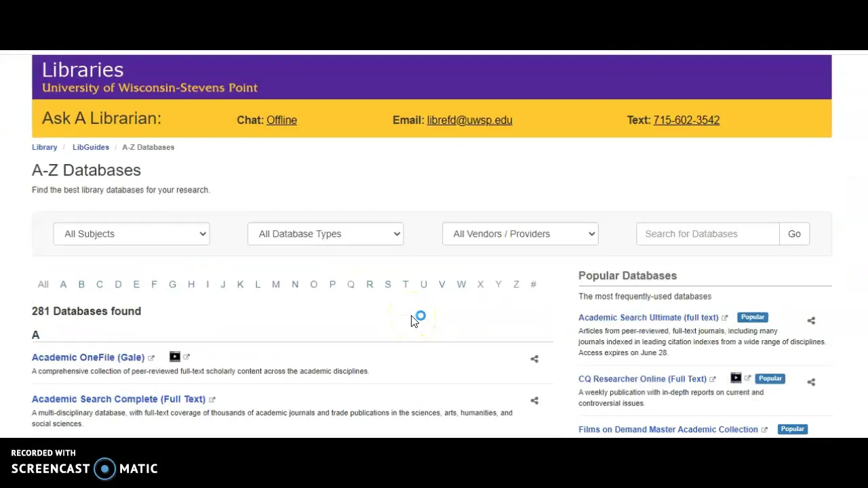Click the text number 715-602-3542
Screen dimensions: 868x488
coord(686,120)
